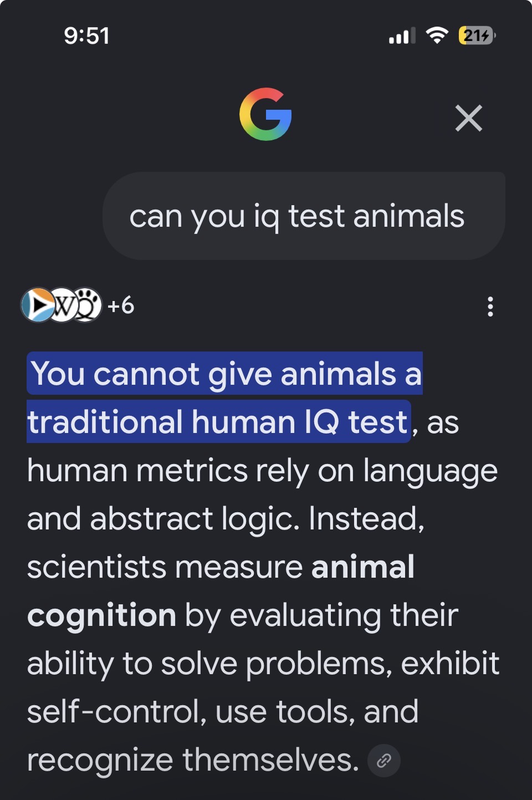Viewport: 532px width, 800px height.
Task: Close the AI overview panel
Action: [469, 118]
